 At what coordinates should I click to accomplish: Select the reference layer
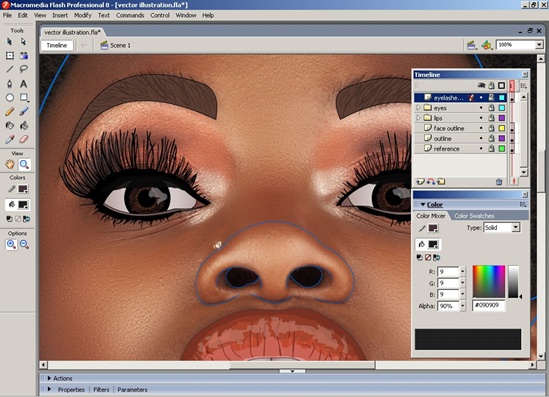pyautogui.click(x=446, y=149)
